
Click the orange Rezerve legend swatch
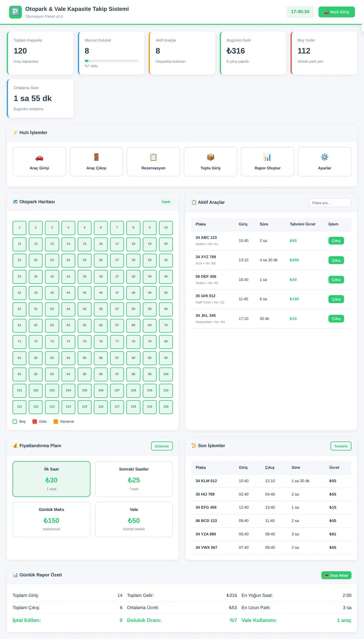(x=56, y=421)
